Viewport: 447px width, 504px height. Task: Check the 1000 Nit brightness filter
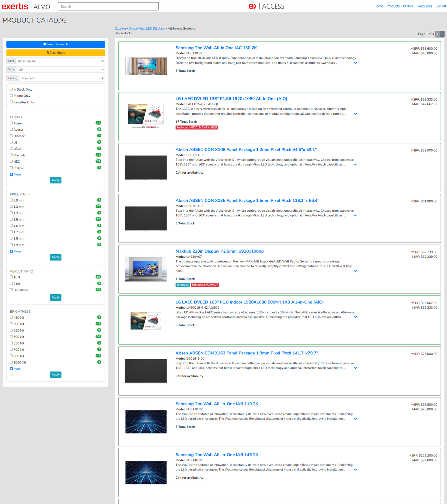click(x=11, y=362)
